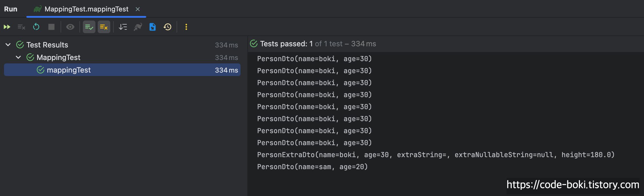Collapse the Test Results tree node
Screen dimensions: 644x196
pyautogui.click(x=8, y=45)
